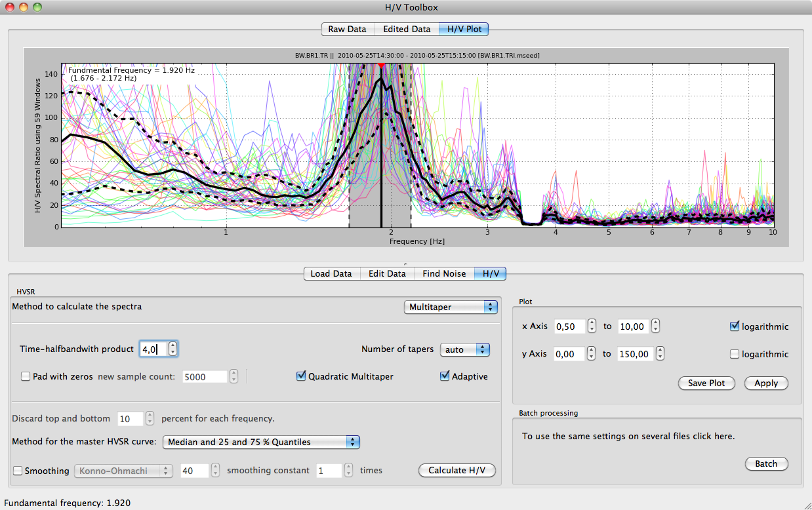Enable the Pad with zeros checkbox
Image resolution: width=812 pixels, height=510 pixels.
click(26, 376)
